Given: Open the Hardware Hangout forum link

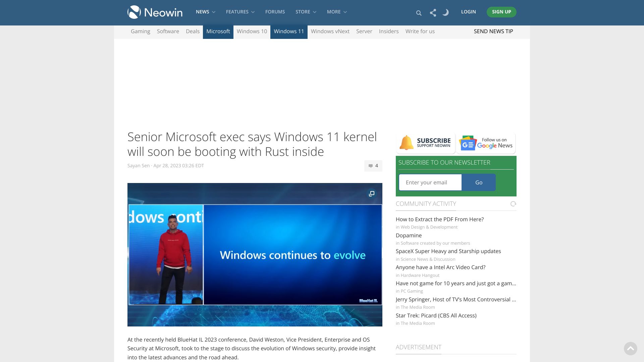Looking at the screenshot, I should tap(420, 275).
